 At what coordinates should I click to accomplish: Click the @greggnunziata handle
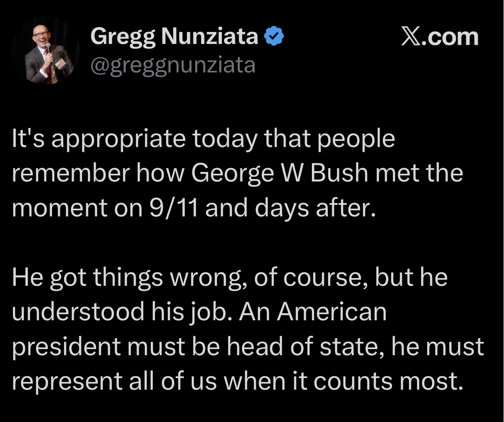[173, 65]
